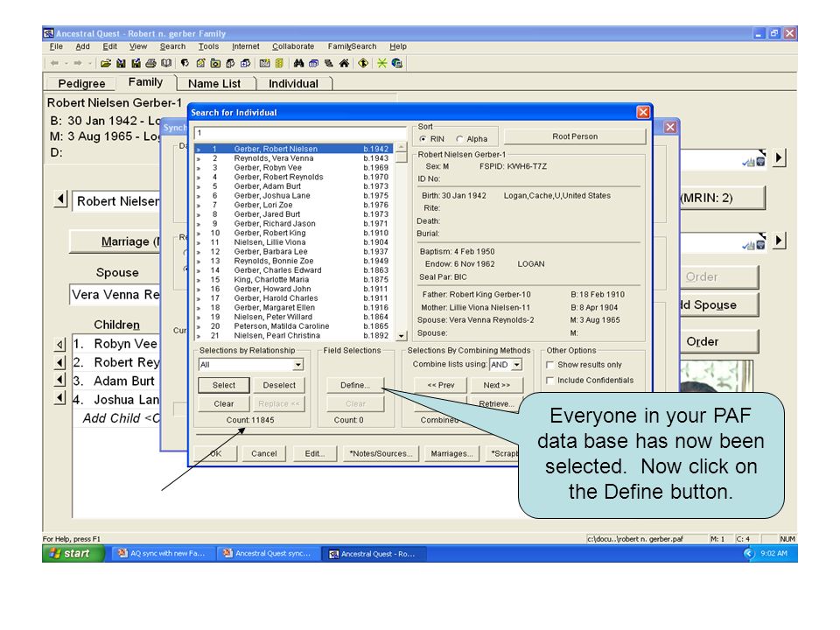The image size is (840, 630).
Task: Click the green star toolbar icon
Action: point(382,63)
